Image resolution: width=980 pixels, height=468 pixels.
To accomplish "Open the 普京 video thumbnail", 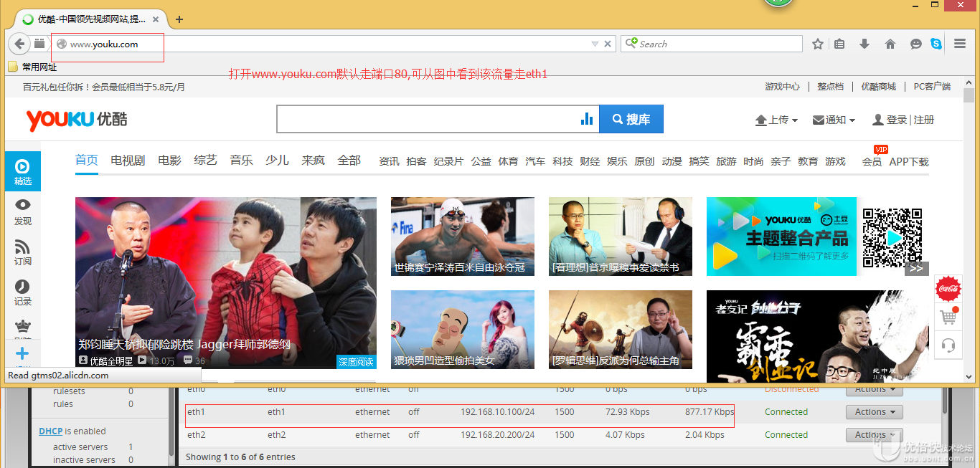I will click(621, 237).
